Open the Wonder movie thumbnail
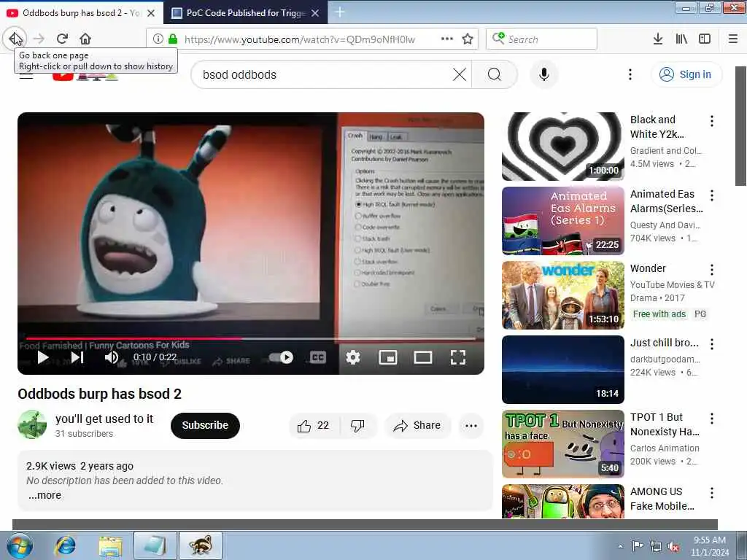The width and height of the screenshot is (747, 560). [562, 295]
